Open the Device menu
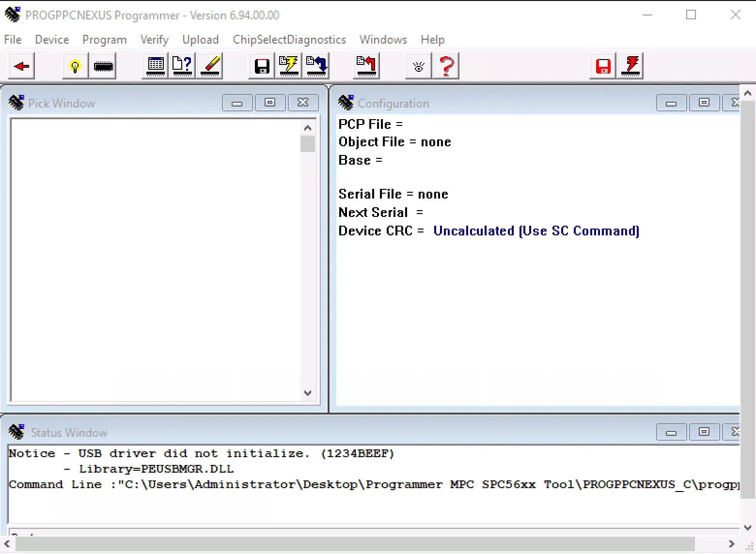The width and height of the screenshot is (756, 554). point(52,40)
